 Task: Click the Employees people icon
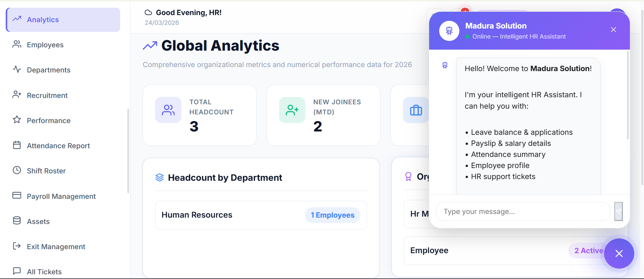[17, 44]
